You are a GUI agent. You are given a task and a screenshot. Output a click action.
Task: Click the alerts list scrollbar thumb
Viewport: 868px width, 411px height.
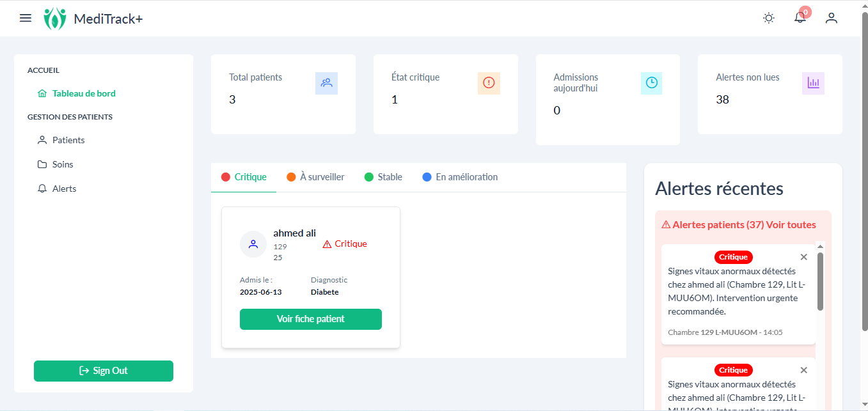[x=820, y=281]
